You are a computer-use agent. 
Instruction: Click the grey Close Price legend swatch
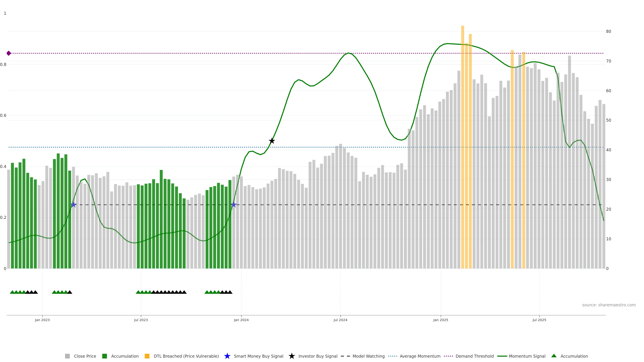point(67,356)
